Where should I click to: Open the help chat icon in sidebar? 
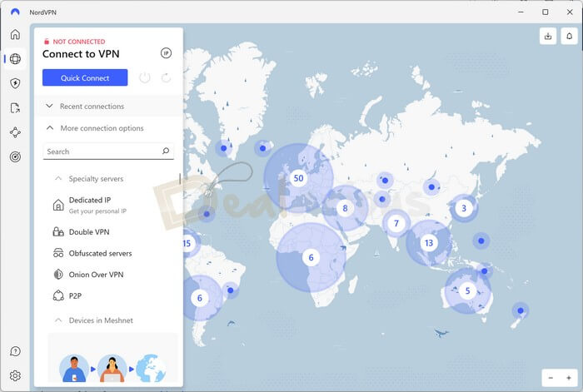[15, 351]
